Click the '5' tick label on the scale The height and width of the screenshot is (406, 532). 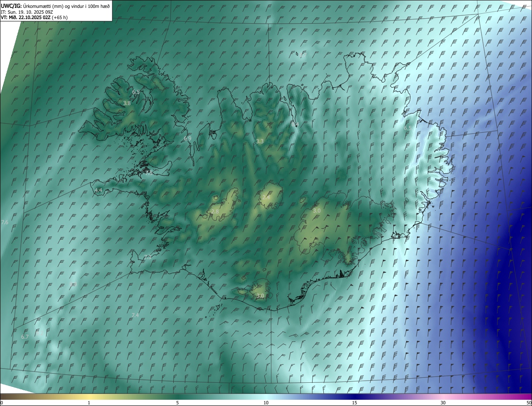tap(177, 403)
